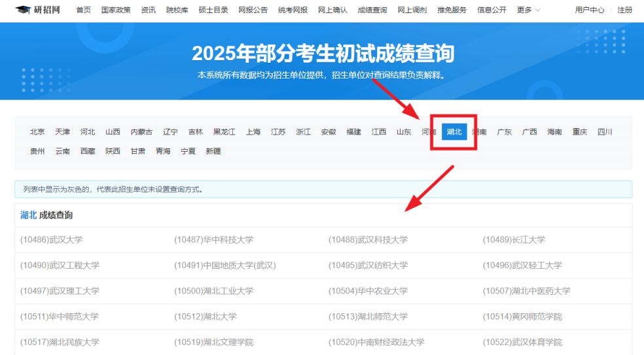Open 国家政策 navigation item

116,10
